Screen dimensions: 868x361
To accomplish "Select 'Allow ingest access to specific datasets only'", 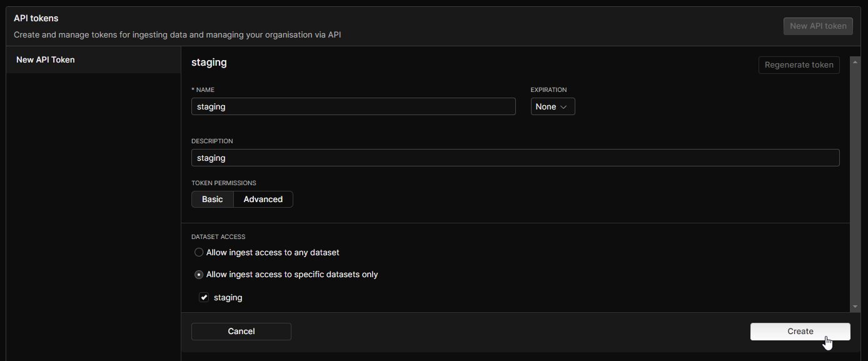I will click(x=199, y=275).
